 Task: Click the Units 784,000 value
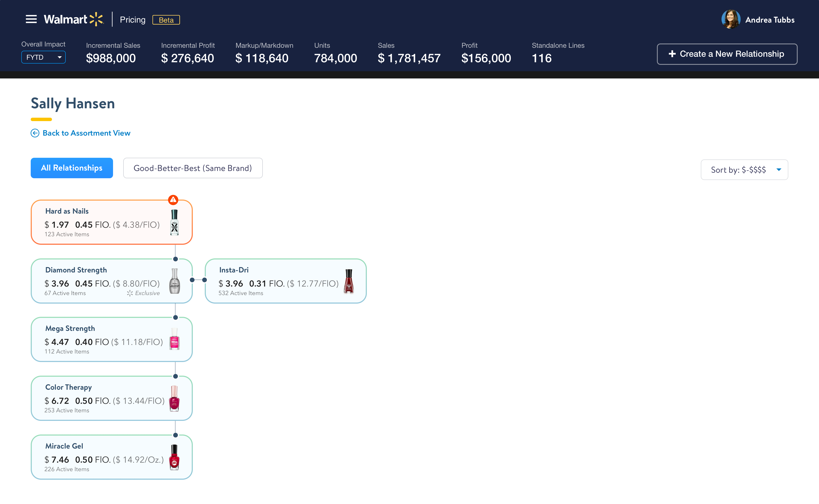(335, 58)
